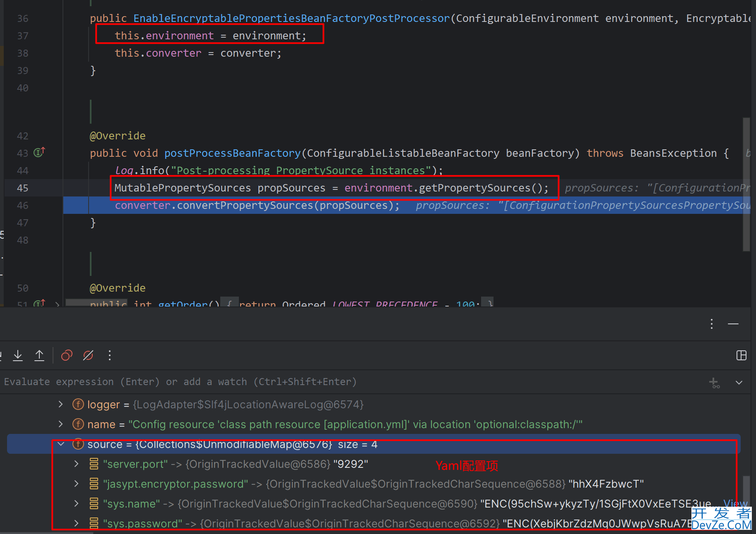Expand the name field node
Viewport: 756px width, 534px height.
tap(61, 424)
